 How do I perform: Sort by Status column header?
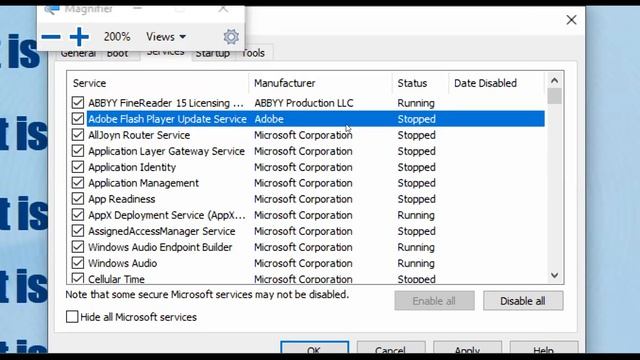(x=420, y=83)
